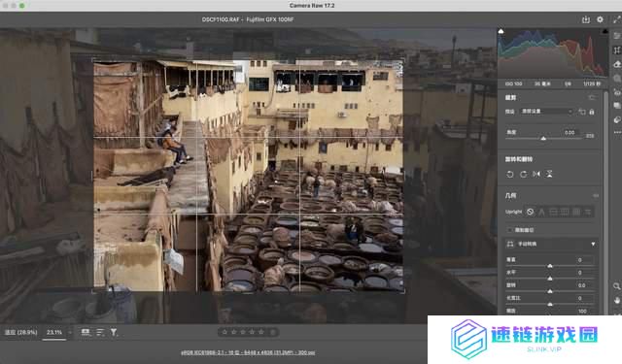This screenshot has height=364, width=622.
Task: Select the Crop and Rotate tool
Action: pos(617,50)
